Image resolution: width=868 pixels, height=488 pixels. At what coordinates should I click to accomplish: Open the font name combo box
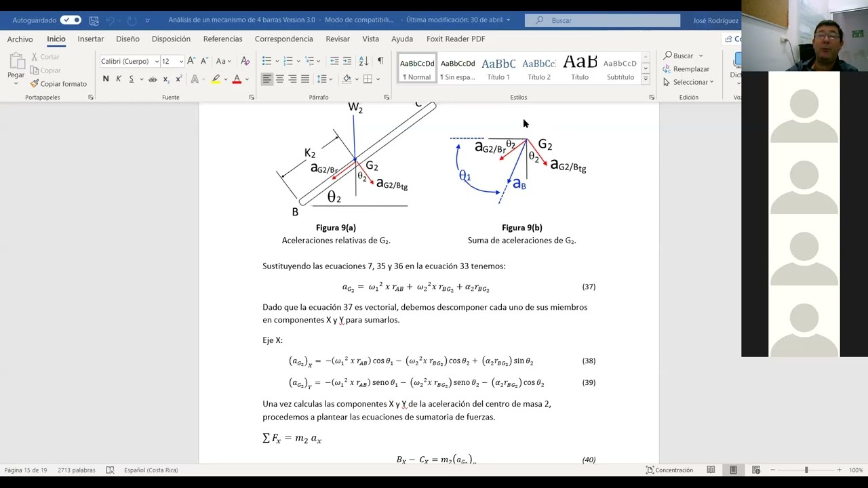click(x=129, y=61)
